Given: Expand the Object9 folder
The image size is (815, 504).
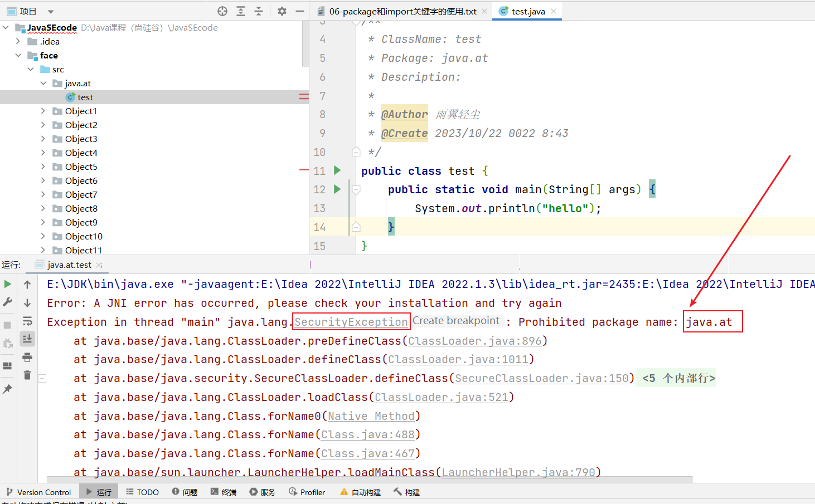Looking at the screenshot, I should click(43, 222).
